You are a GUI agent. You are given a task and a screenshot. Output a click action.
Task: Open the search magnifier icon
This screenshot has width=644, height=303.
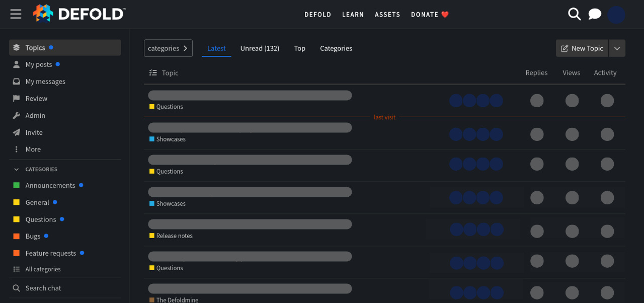coord(574,14)
